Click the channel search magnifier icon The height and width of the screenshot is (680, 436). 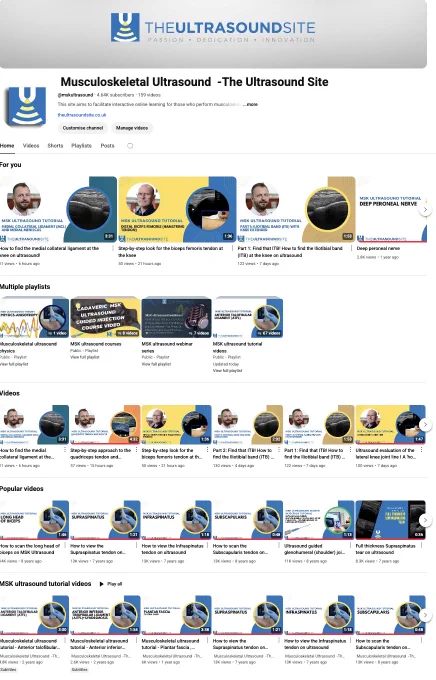click(x=130, y=146)
